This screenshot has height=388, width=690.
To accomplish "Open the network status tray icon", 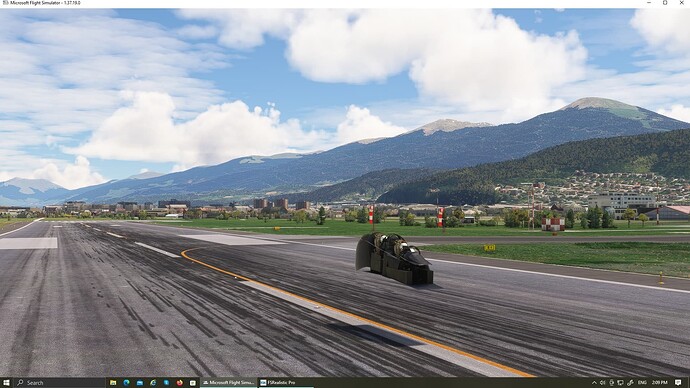I will (x=620, y=383).
